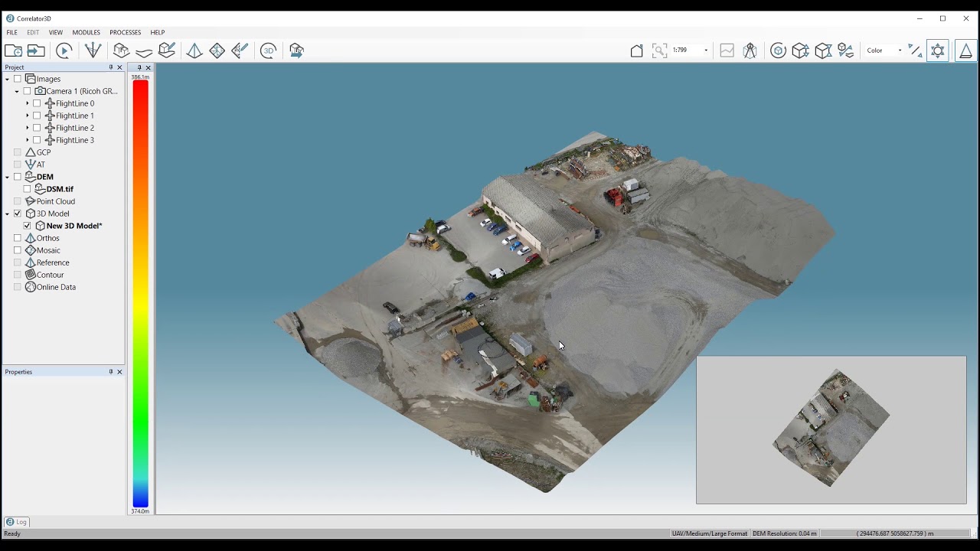Click the Zoom Selection magnifier icon
This screenshot has height=551, width=980.
659,51
